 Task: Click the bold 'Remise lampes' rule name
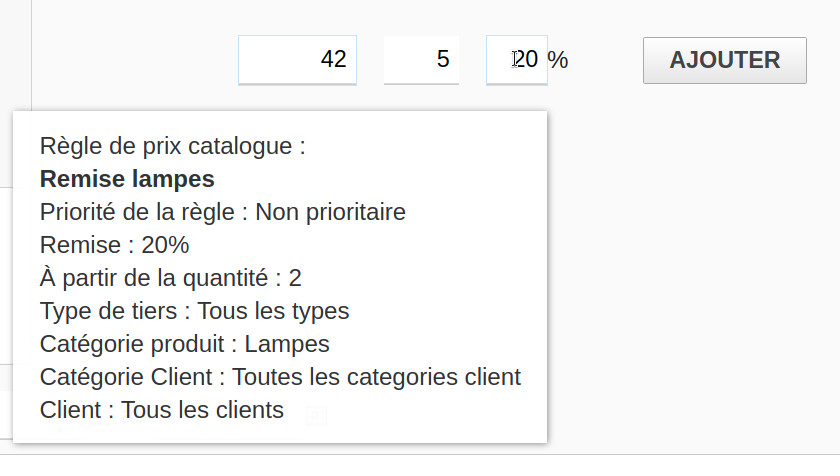127,180
